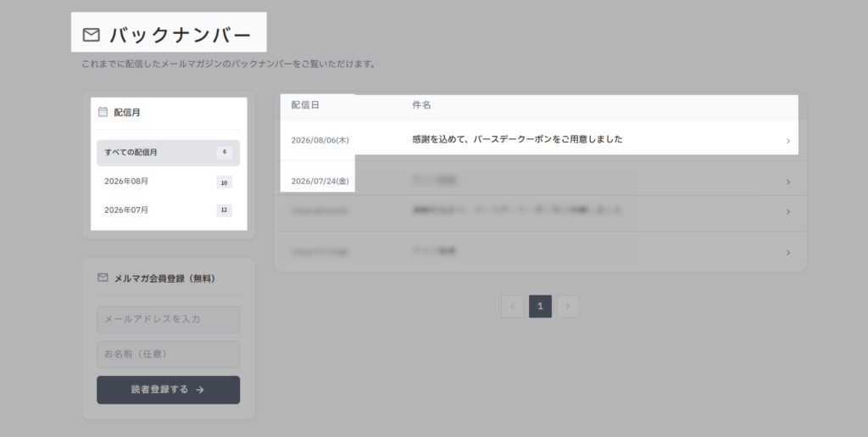This screenshot has height=437, width=868.
Task: Filter by 2026年07月
Action: pyautogui.click(x=169, y=210)
